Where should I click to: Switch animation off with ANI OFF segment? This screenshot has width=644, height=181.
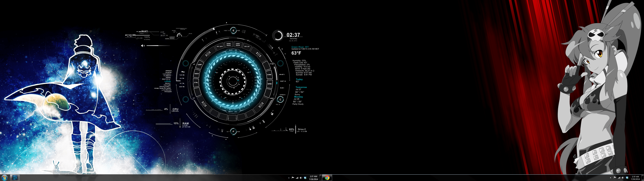click(220, 46)
